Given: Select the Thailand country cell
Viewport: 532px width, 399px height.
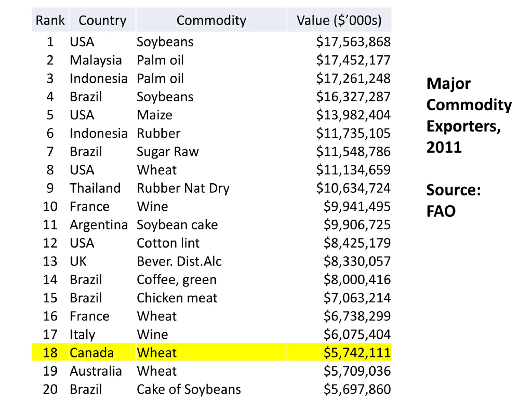Looking at the screenshot, I should pos(95,188).
